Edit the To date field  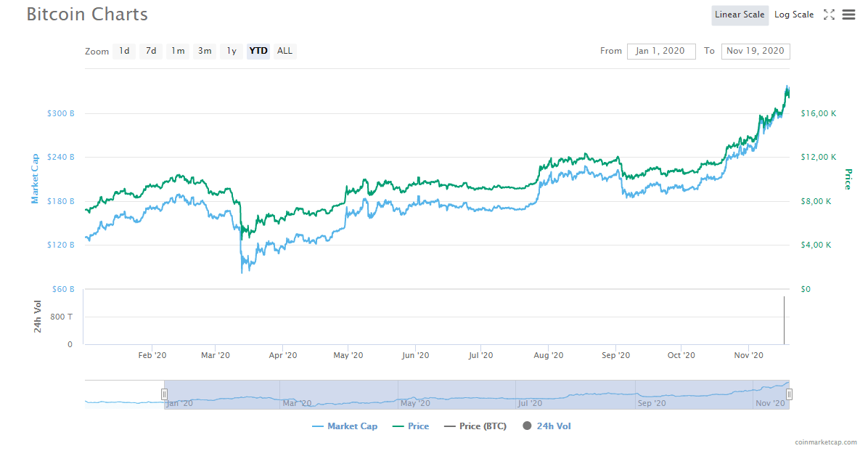[756, 51]
